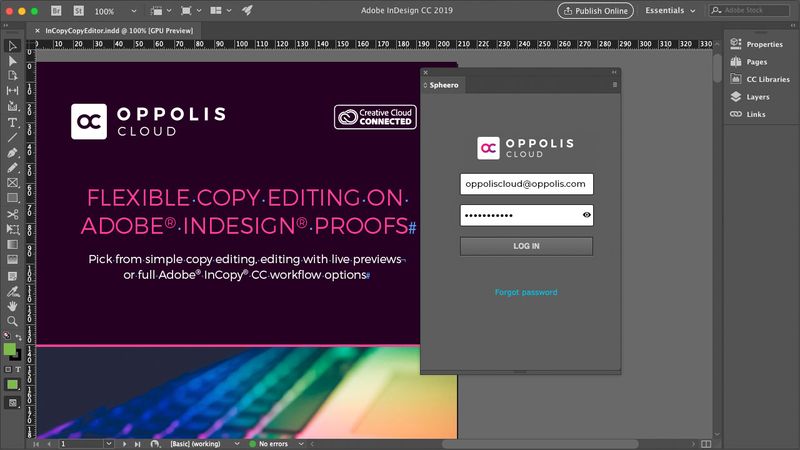Select the Line tool
The width and height of the screenshot is (800, 450).
(12, 137)
